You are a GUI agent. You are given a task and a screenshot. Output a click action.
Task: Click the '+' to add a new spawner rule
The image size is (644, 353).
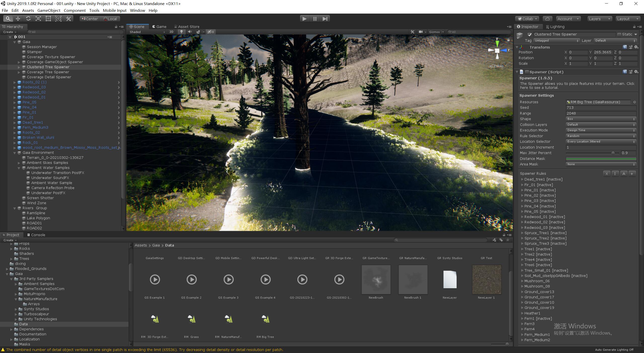[x=632, y=173]
